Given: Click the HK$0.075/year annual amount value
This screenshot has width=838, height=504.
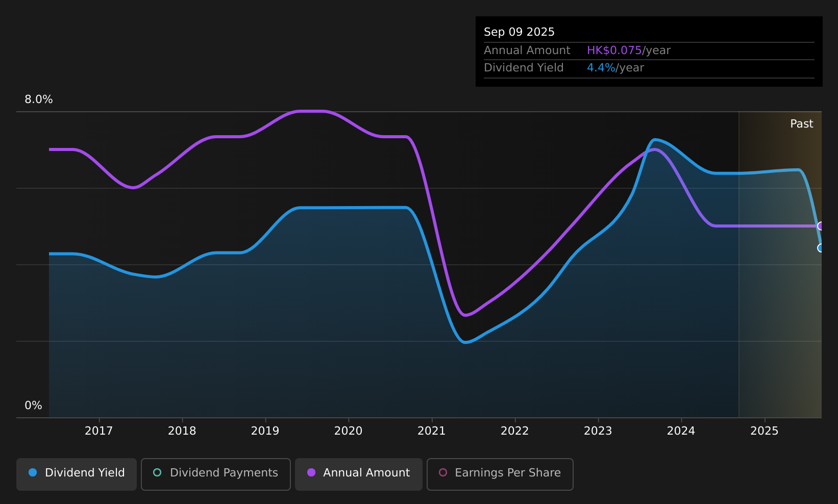Looking at the screenshot, I should [x=629, y=51].
